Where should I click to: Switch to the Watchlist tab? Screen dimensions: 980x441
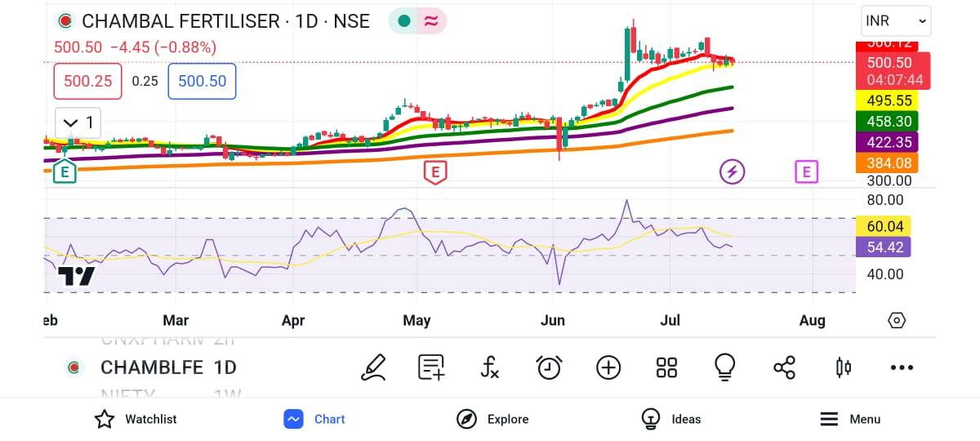136,419
